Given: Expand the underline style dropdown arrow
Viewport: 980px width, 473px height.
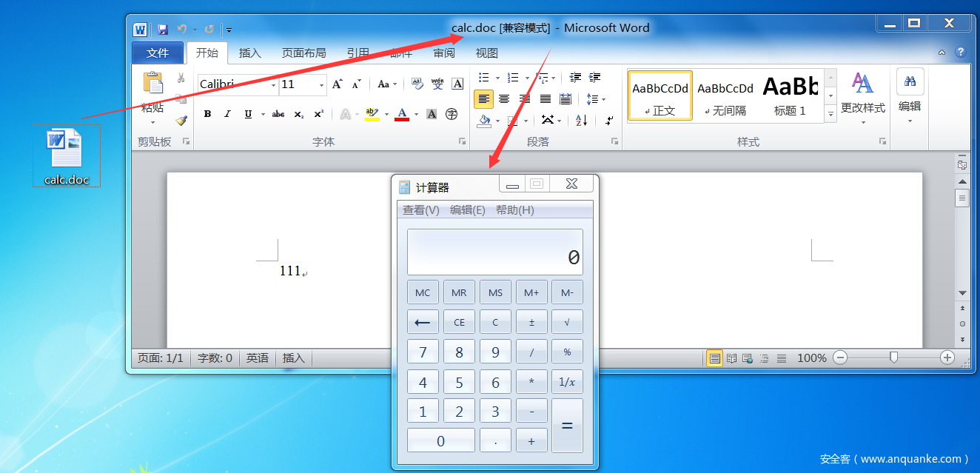Looking at the screenshot, I should (x=261, y=114).
